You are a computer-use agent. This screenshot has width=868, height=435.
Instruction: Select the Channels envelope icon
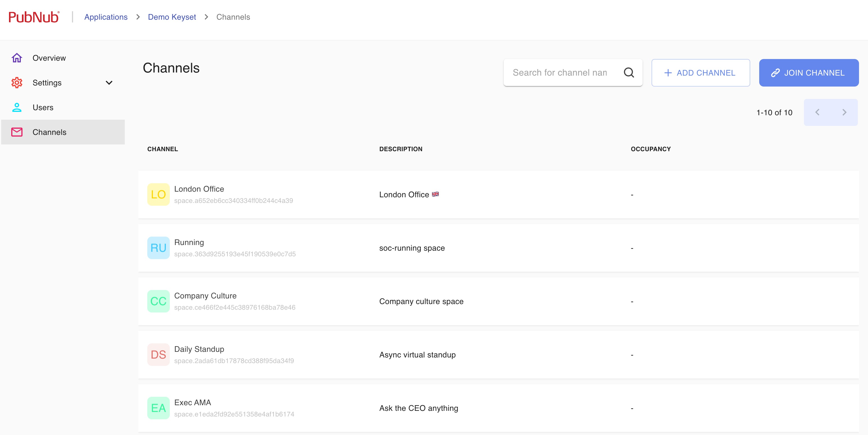point(17,132)
